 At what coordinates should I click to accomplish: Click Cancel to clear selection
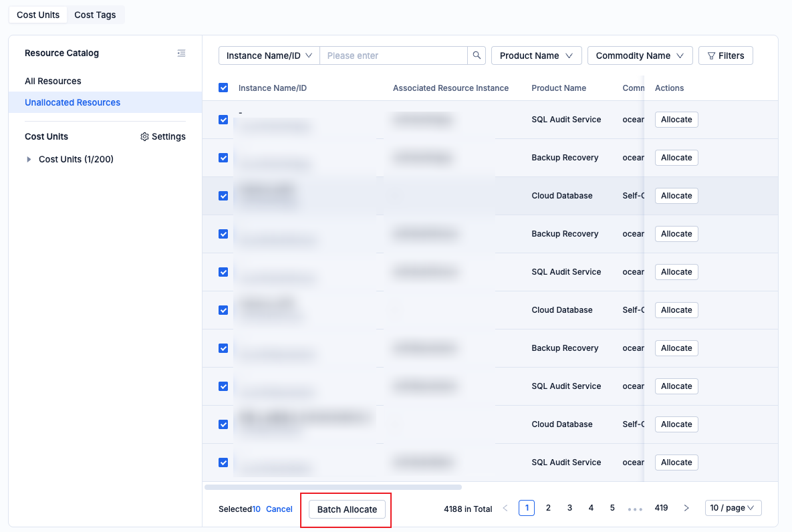coord(279,509)
